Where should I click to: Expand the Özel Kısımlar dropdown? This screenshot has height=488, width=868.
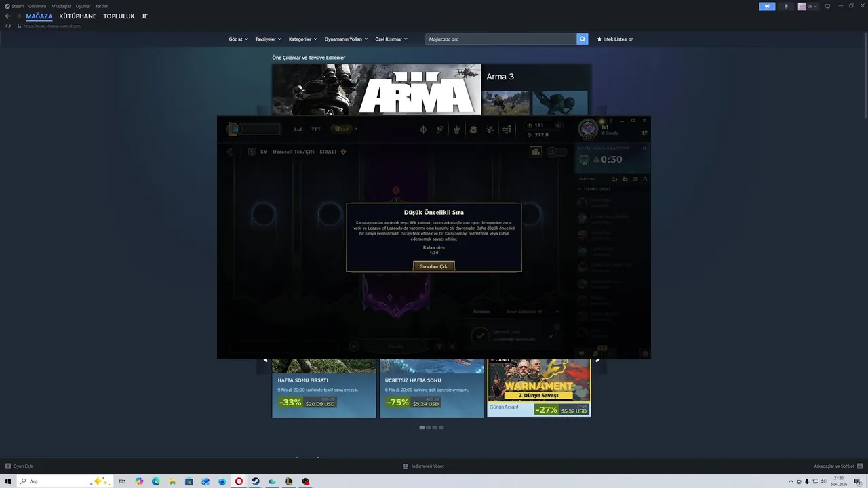coord(391,39)
